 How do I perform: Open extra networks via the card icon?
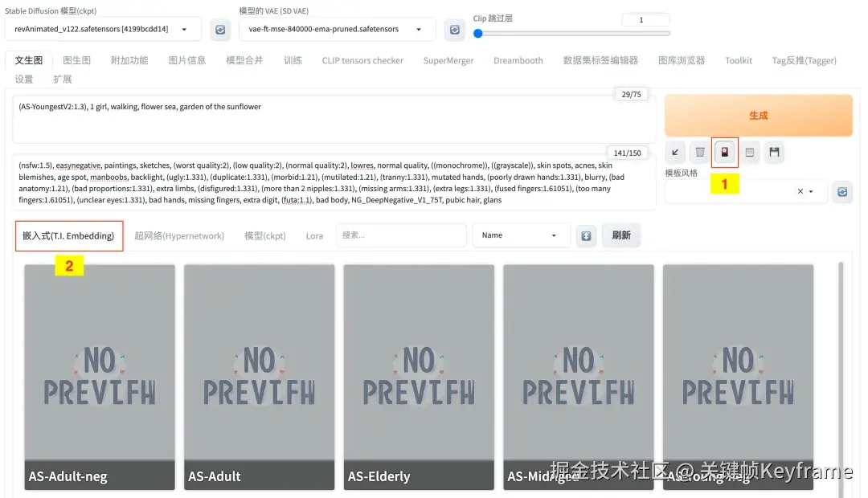click(x=724, y=152)
